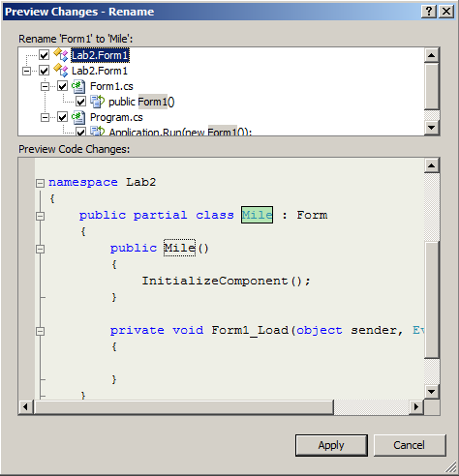Uncheck the expandable Lab2.Form1 node checkbox
The width and height of the screenshot is (459, 476).
tap(44, 71)
